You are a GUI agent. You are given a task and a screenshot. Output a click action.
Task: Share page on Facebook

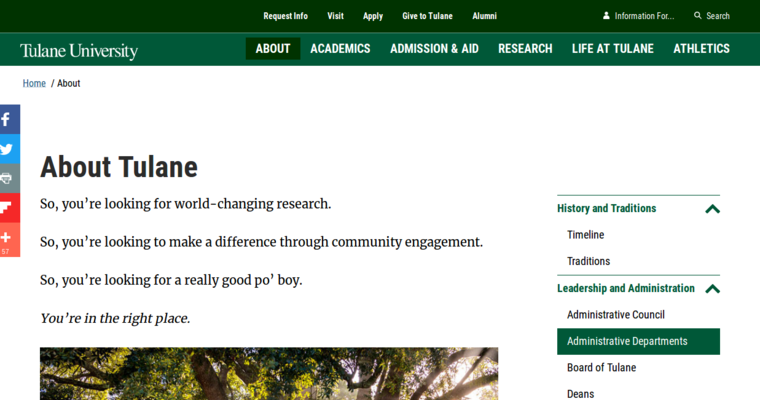pos(8,120)
